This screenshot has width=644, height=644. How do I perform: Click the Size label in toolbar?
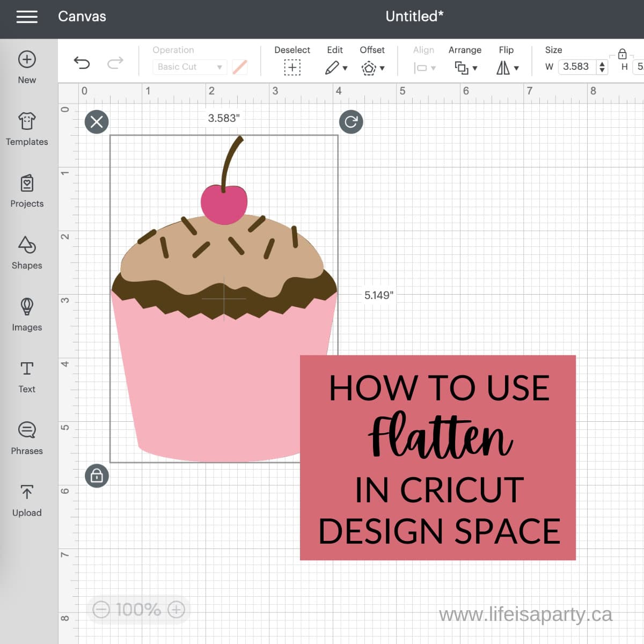coord(553,50)
